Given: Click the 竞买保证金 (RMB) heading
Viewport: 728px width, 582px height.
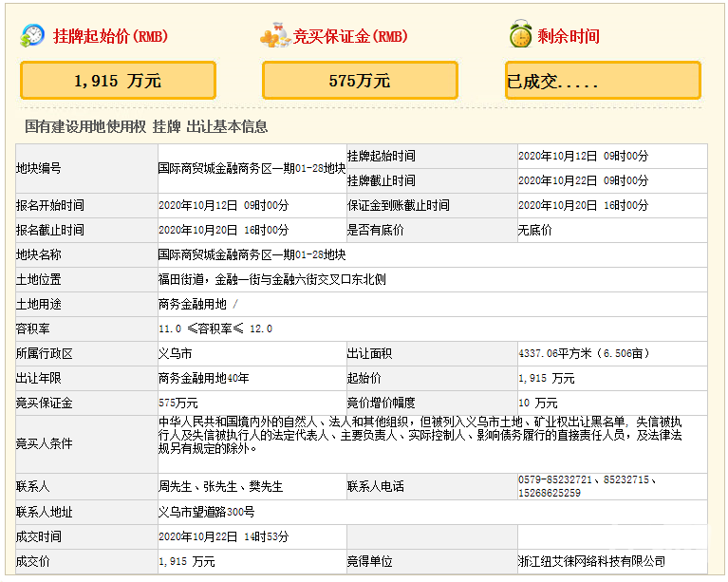Looking at the screenshot, I should [x=350, y=37].
